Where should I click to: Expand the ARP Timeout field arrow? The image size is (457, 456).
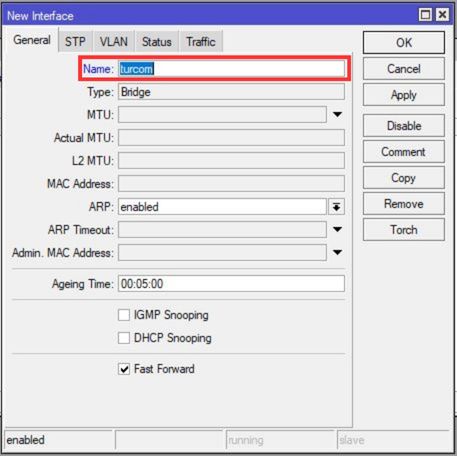[337, 230]
